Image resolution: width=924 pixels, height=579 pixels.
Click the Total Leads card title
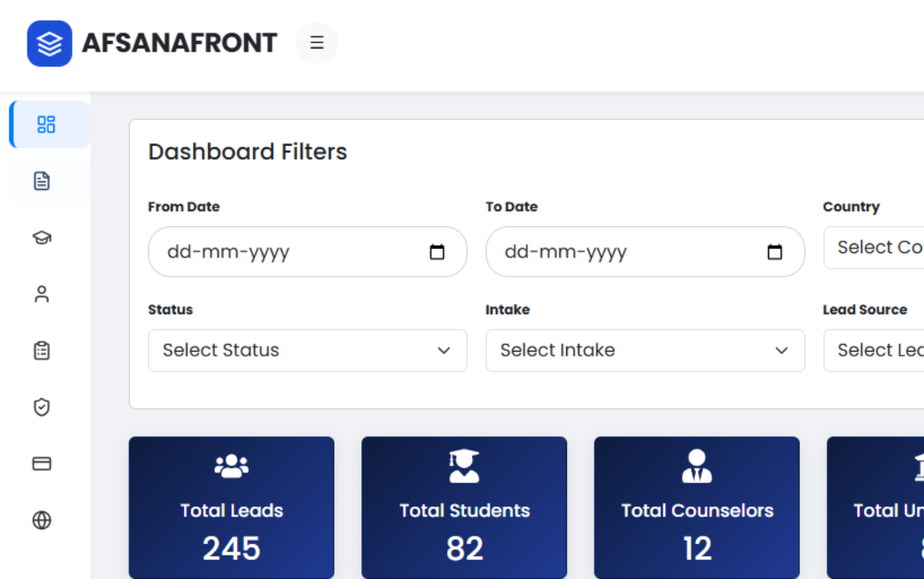pyautogui.click(x=231, y=511)
